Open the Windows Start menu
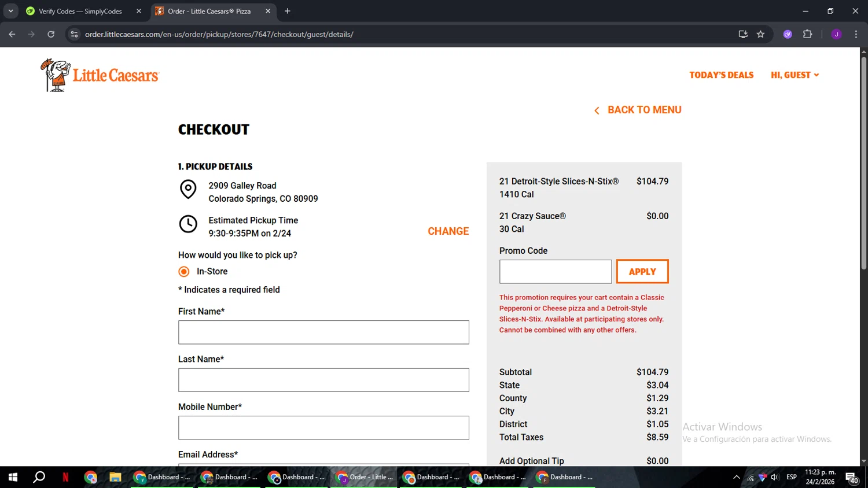The width and height of the screenshot is (868, 488). (13, 477)
